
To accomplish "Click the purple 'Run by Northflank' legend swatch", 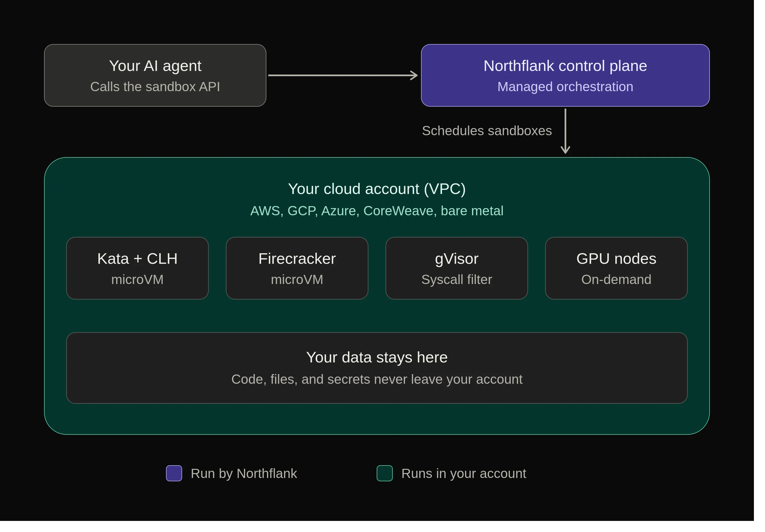I will click(174, 473).
